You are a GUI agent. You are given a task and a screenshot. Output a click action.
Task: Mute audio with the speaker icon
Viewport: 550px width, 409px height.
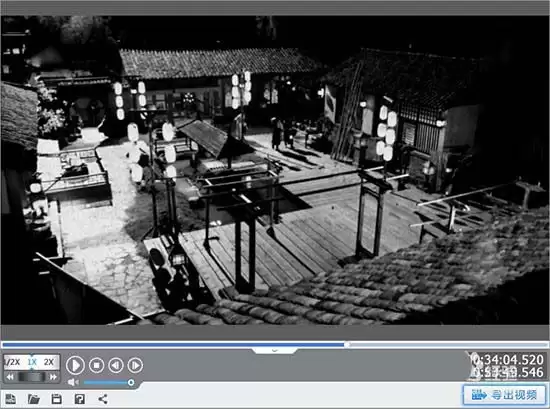(73, 382)
